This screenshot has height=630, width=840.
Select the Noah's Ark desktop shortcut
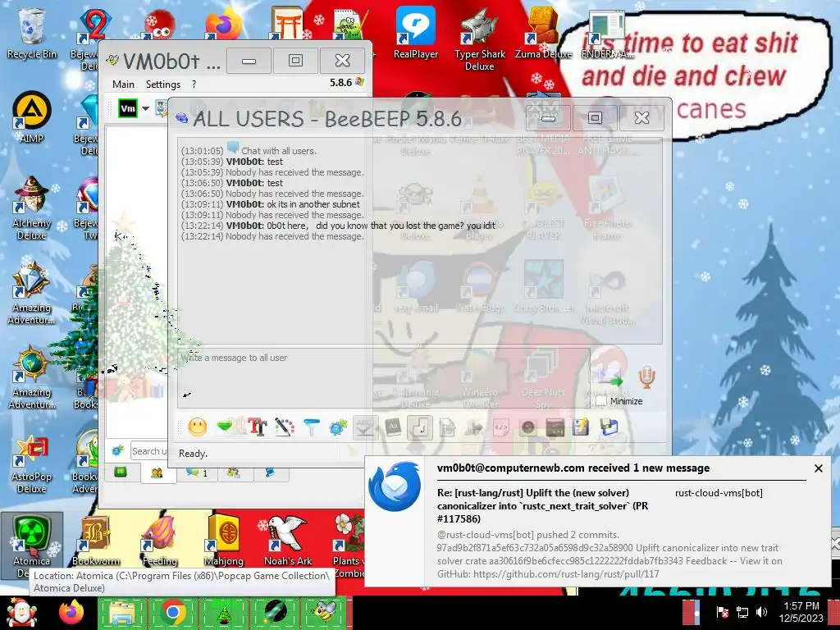click(288, 541)
